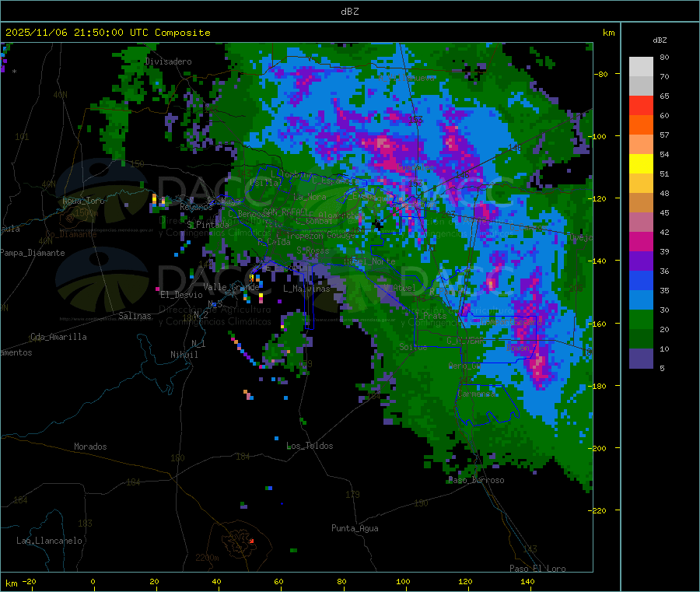Click the slate 10-5 dBZ legend swatch
The width and height of the screenshot is (700, 592).
pos(641,359)
